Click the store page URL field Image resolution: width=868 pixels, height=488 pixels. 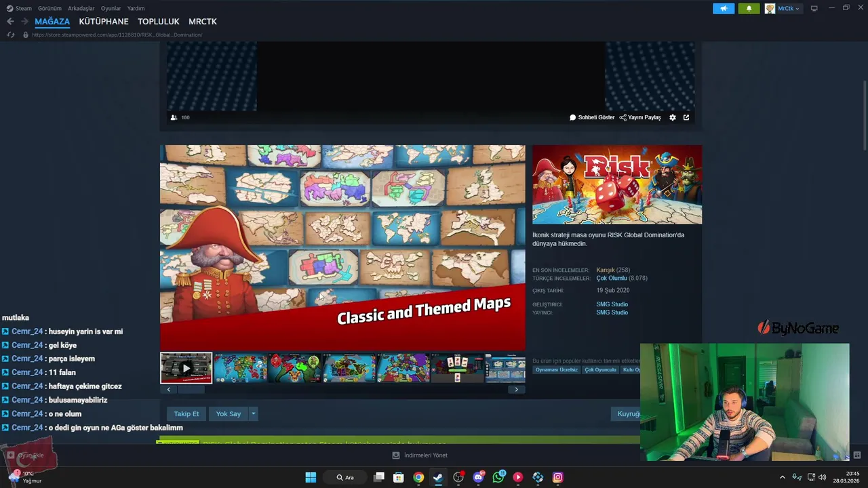click(117, 35)
